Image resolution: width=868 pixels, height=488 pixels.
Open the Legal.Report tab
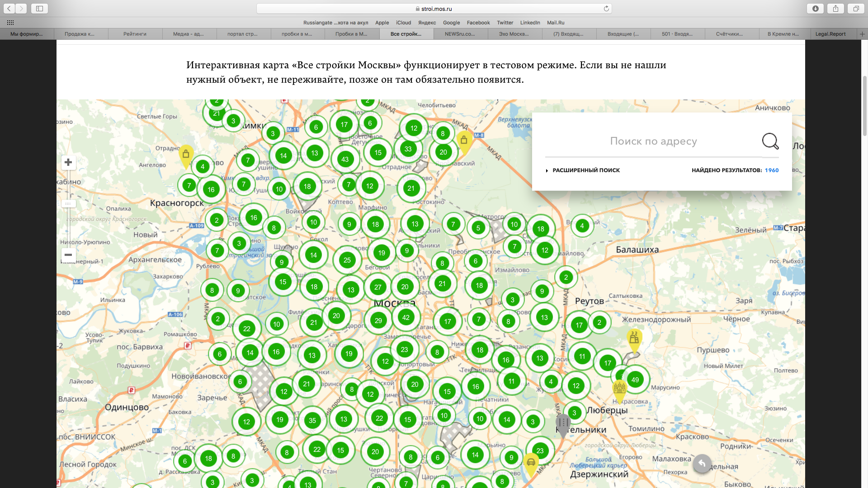click(x=830, y=34)
